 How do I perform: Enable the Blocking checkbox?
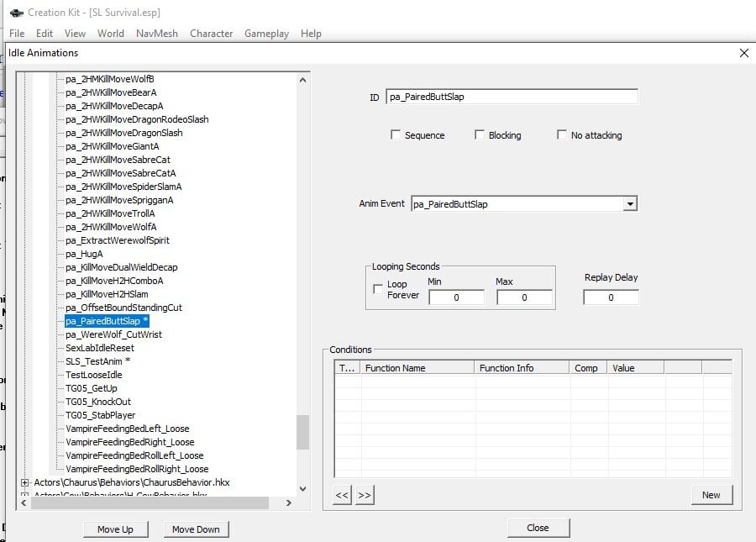pyautogui.click(x=480, y=134)
